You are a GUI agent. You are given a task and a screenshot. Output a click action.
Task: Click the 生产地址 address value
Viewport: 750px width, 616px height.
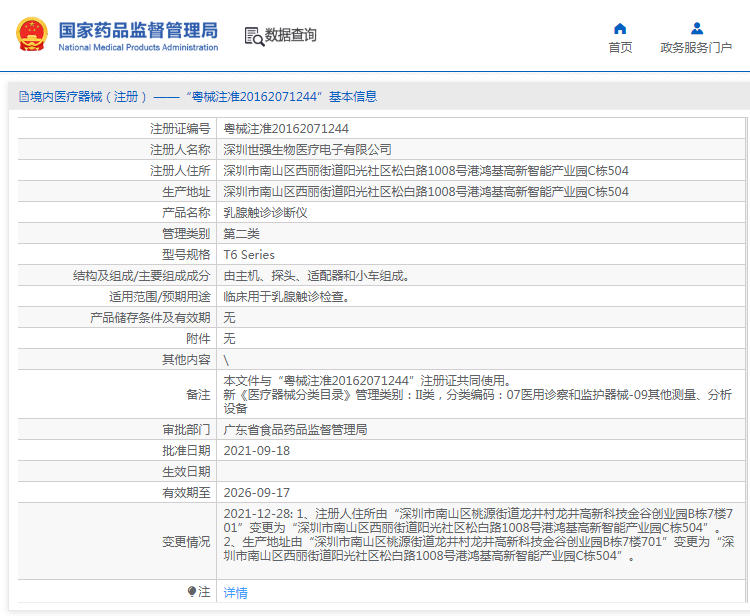pyautogui.click(x=426, y=192)
